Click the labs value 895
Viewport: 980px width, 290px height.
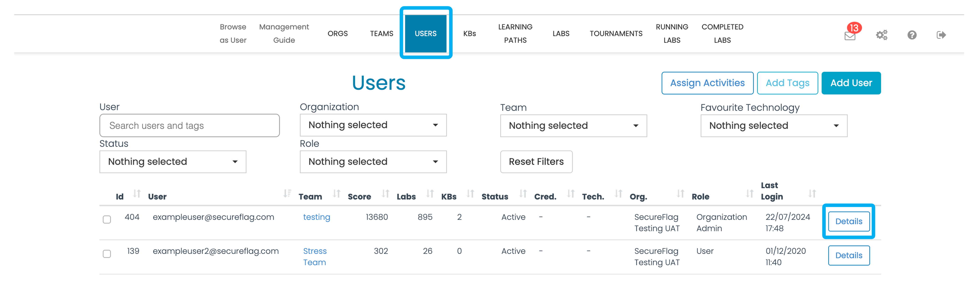425,217
